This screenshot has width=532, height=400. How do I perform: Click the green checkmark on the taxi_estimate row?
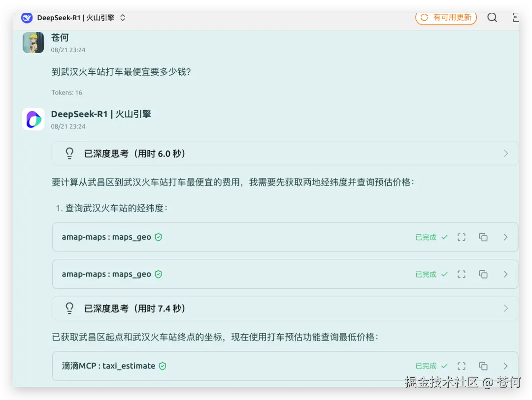click(x=445, y=366)
